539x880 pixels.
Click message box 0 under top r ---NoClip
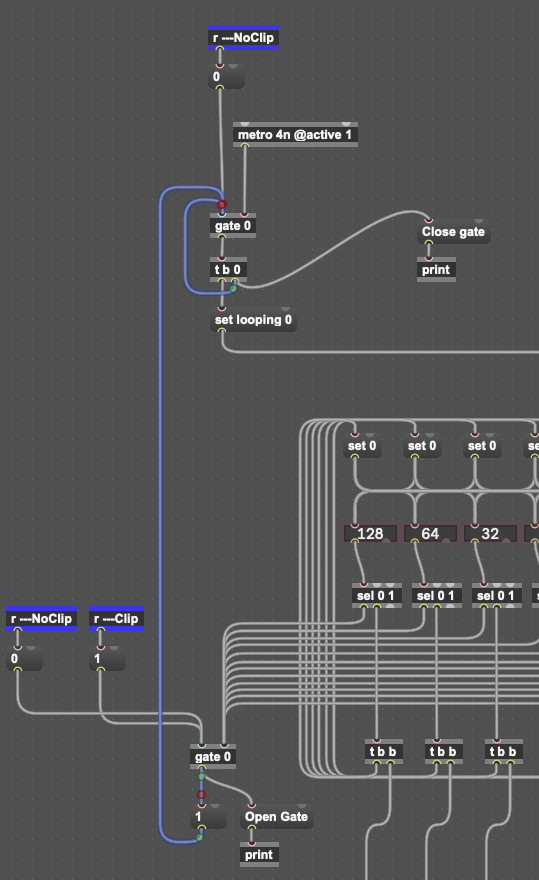coord(226,76)
